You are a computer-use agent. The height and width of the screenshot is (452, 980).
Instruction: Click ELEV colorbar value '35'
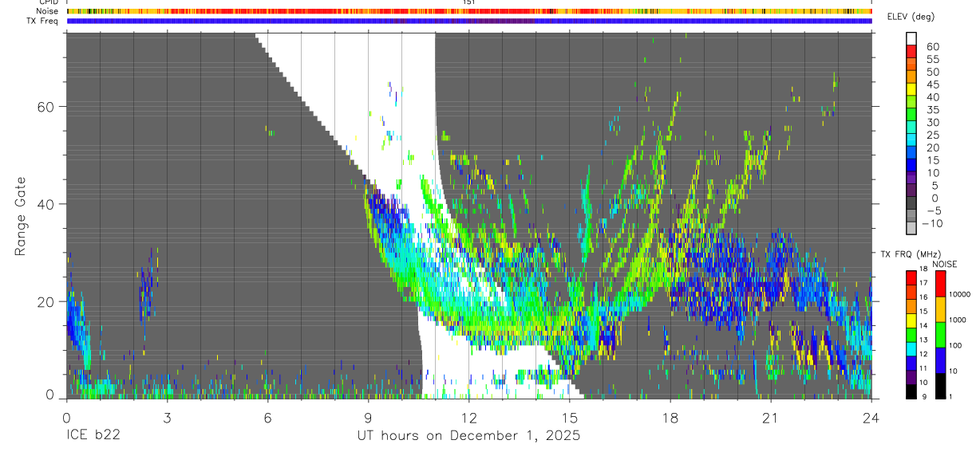933,110
